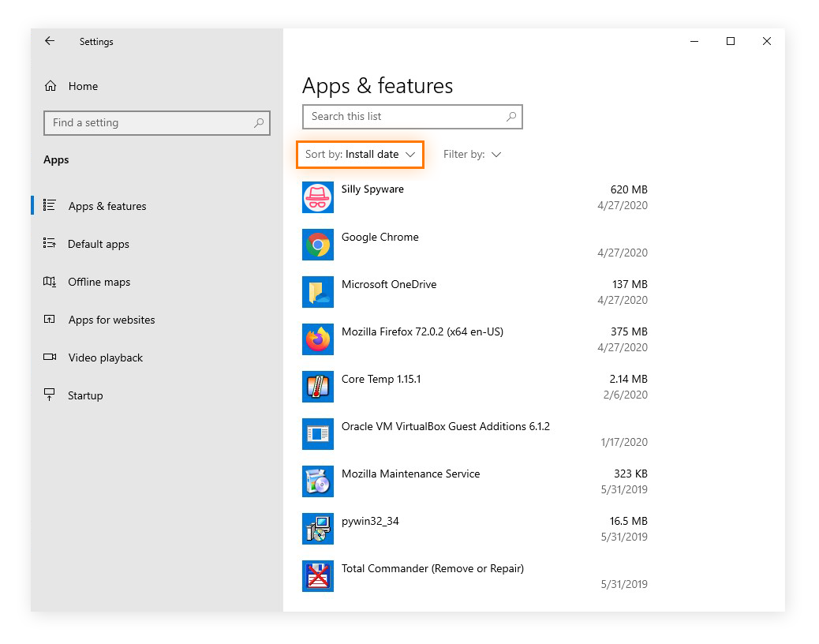This screenshot has width=819, height=644.
Task: Click the Mozilla Maintenance Service icon
Action: tap(317, 481)
